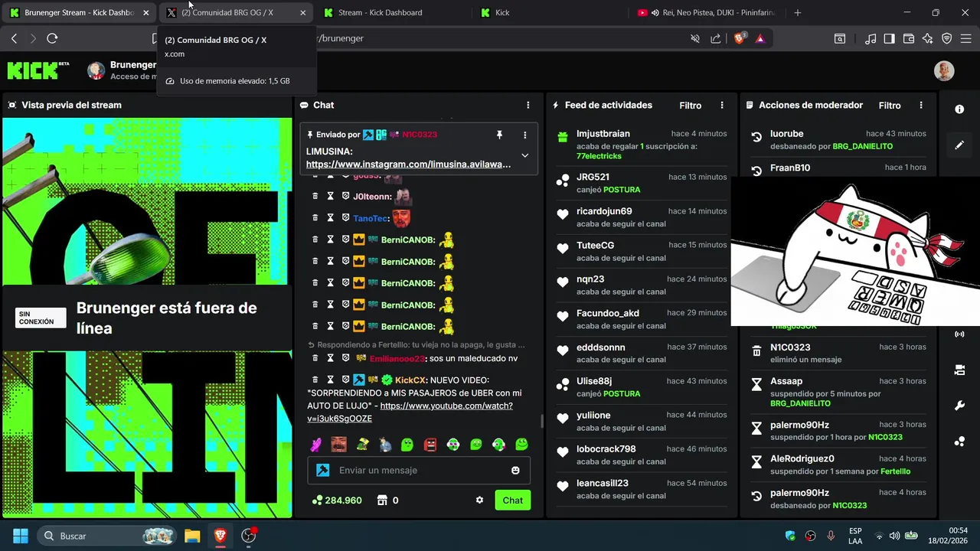Focus the Enviar un mensaje field
980x551 pixels.
(419, 470)
